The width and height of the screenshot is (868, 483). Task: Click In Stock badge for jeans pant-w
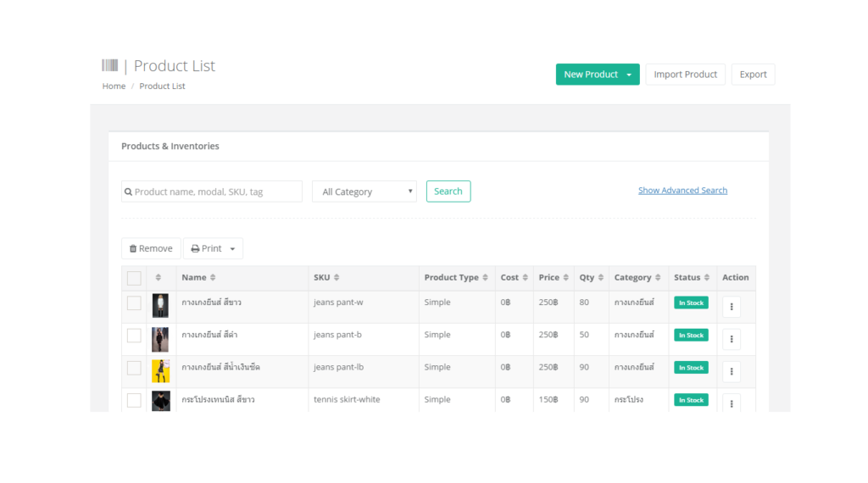tap(691, 303)
